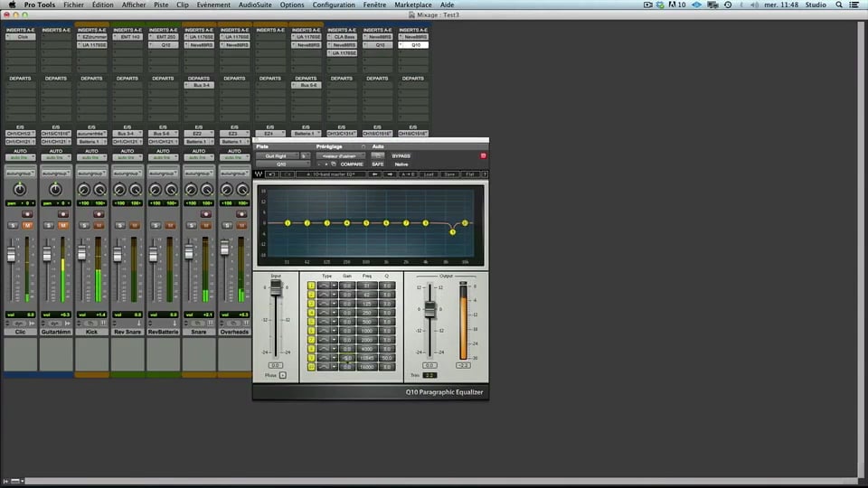This screenshot has width=868, height=488.
Task: Go to next preset with right arrow
Action: coord(390,174)
